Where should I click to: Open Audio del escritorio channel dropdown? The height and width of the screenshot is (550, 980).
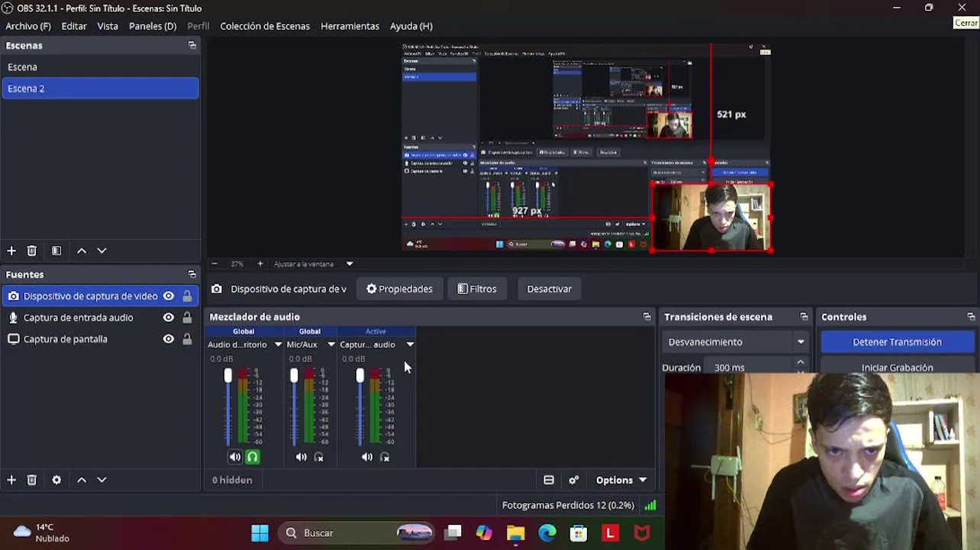pyautogui.click(x=278, y=345)
